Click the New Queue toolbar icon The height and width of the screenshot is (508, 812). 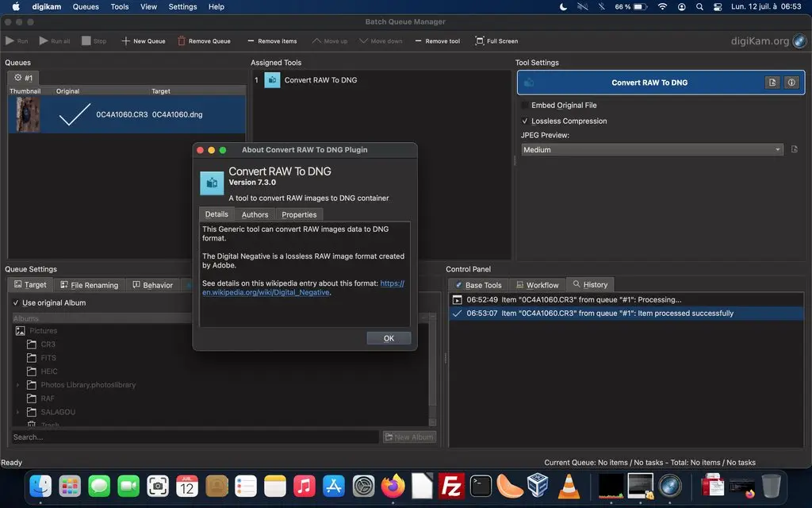click(127, 40)
